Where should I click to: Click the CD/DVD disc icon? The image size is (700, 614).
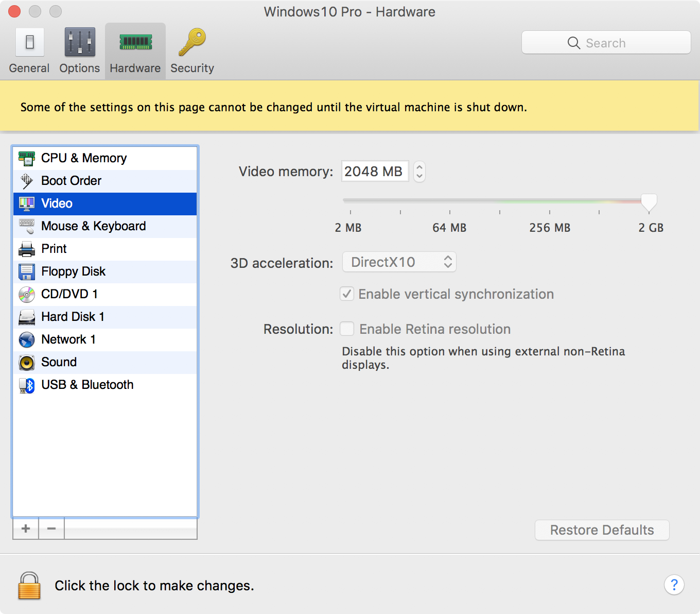[x=27, y=294]
